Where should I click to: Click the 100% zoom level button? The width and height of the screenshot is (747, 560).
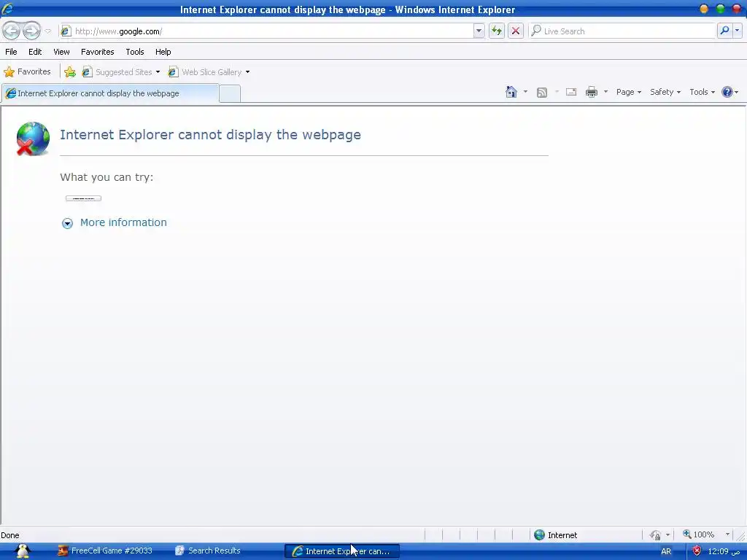tap(698, 534)
